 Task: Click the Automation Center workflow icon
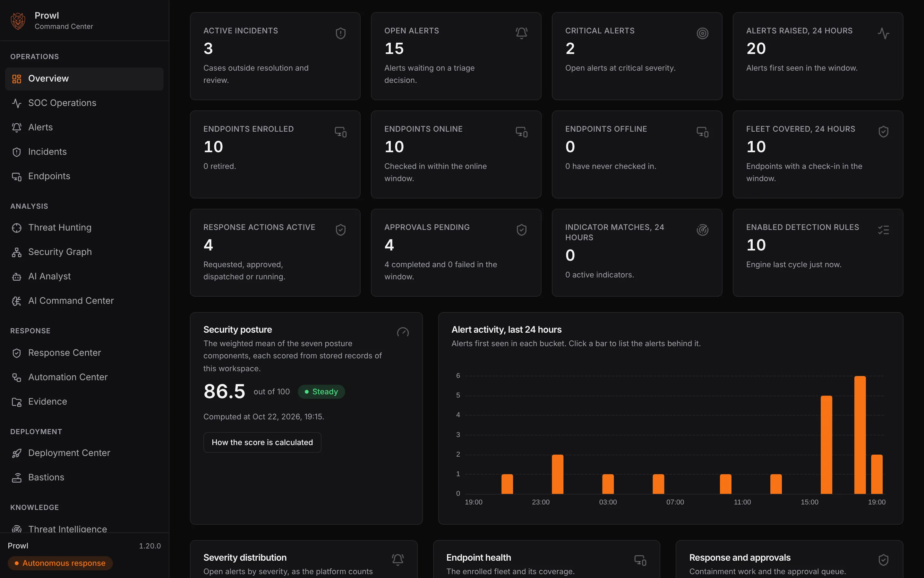16,378
